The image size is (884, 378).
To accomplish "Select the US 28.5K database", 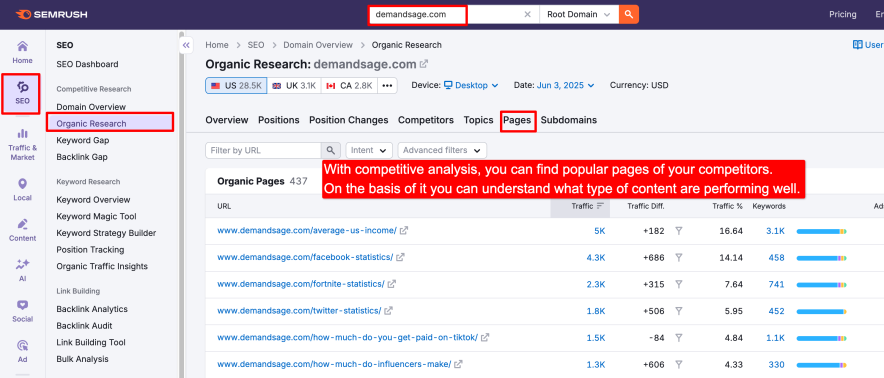I will click(x=236, y=86).
